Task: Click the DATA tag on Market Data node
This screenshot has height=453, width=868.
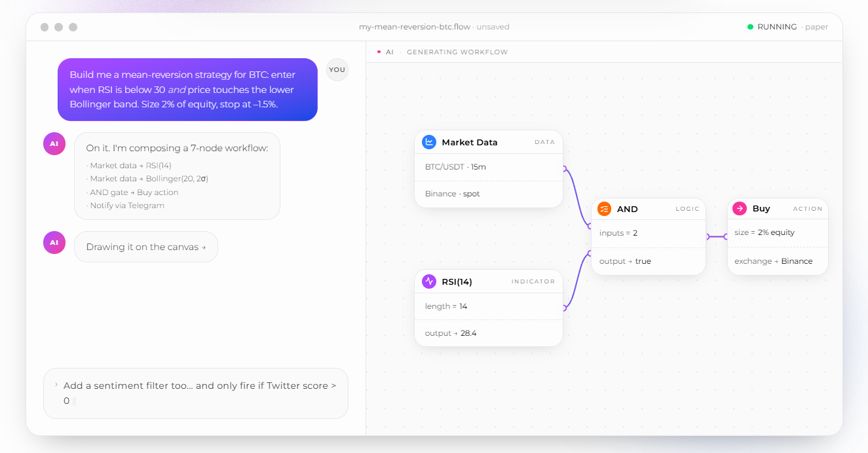Action: (544, 142)
